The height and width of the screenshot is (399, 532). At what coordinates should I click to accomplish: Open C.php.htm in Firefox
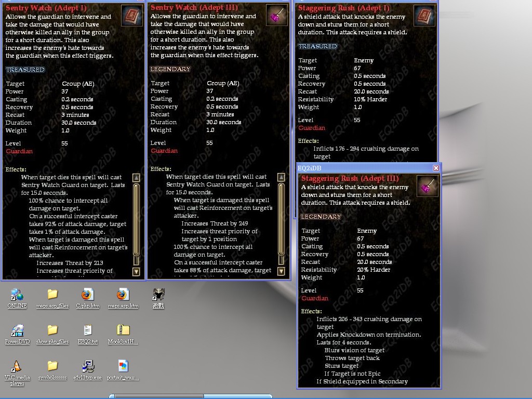87,295
